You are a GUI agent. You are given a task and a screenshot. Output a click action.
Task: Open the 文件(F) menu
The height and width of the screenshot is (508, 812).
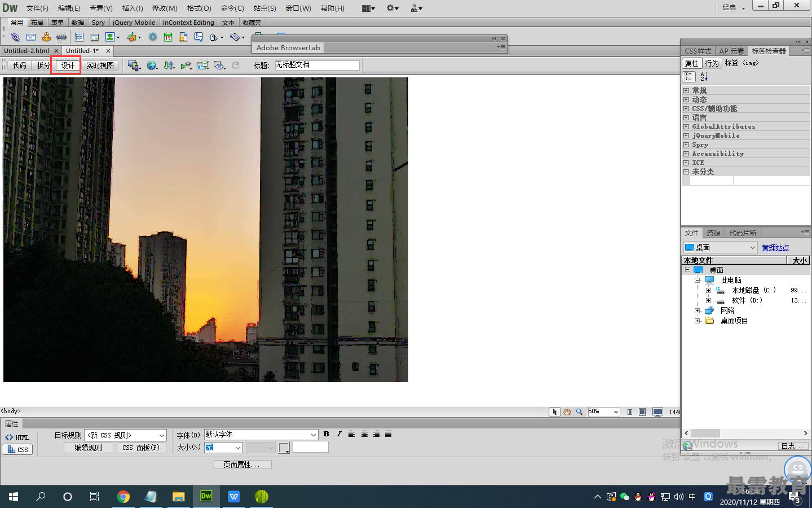click(x=37, y=8)
